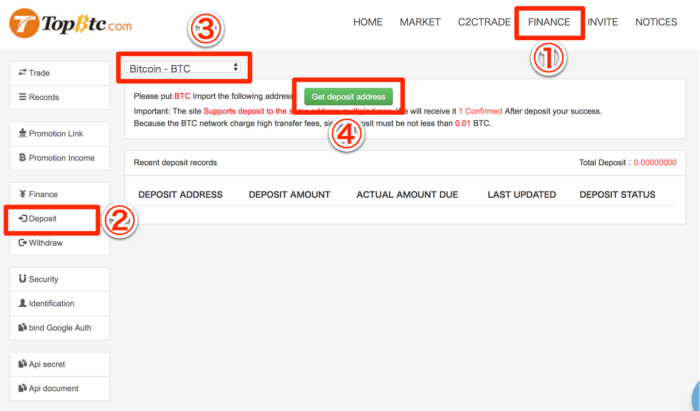
Task: Click the Security magnet icon
Action: click(22, 278)
